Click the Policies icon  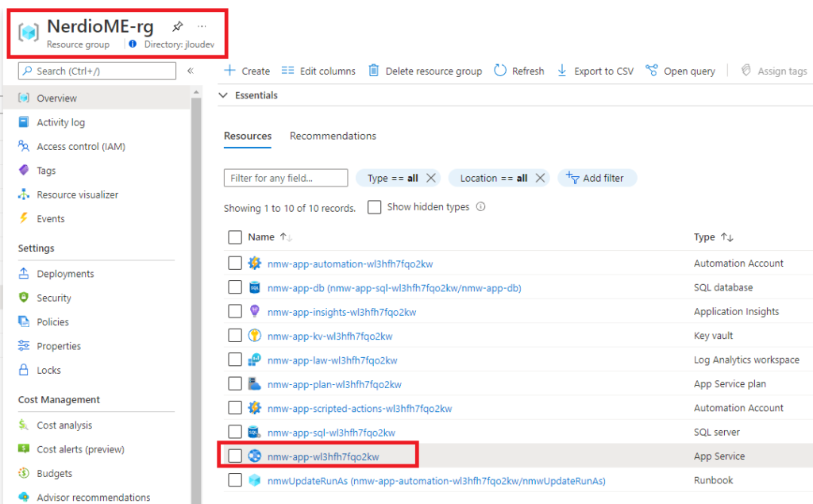(x=24, y=321)
